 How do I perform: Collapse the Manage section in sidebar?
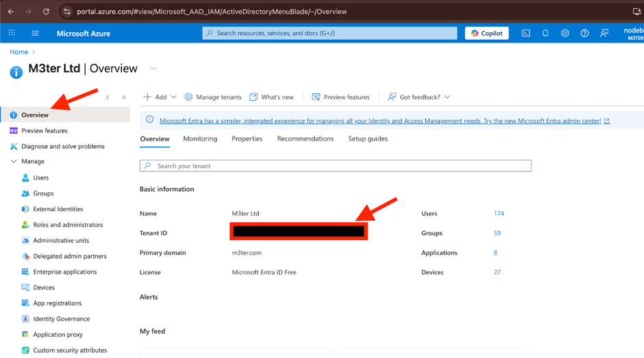(x=14, y=162)
